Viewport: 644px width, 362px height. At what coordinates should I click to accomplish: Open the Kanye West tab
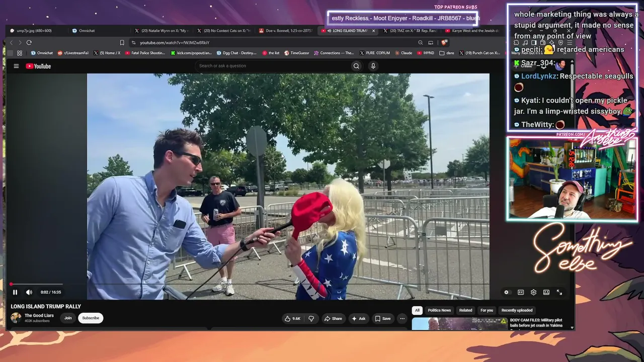click(472, 31)
